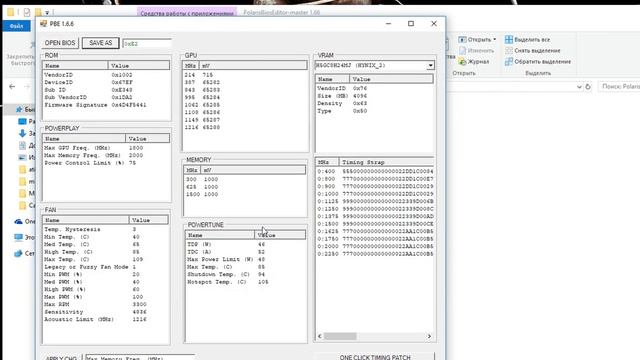
Task: Click the timing list horizontal scrollbar thumb
Action: click(x=340, y=336)
